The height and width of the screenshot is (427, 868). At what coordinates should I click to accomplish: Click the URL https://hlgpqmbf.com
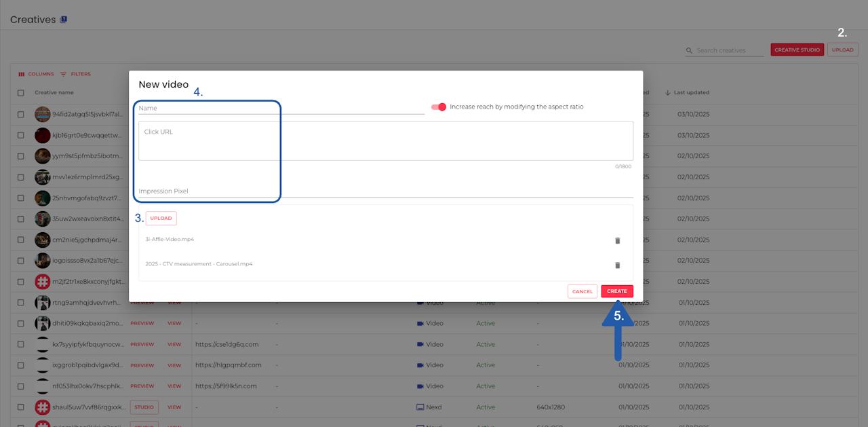[229, 365]
